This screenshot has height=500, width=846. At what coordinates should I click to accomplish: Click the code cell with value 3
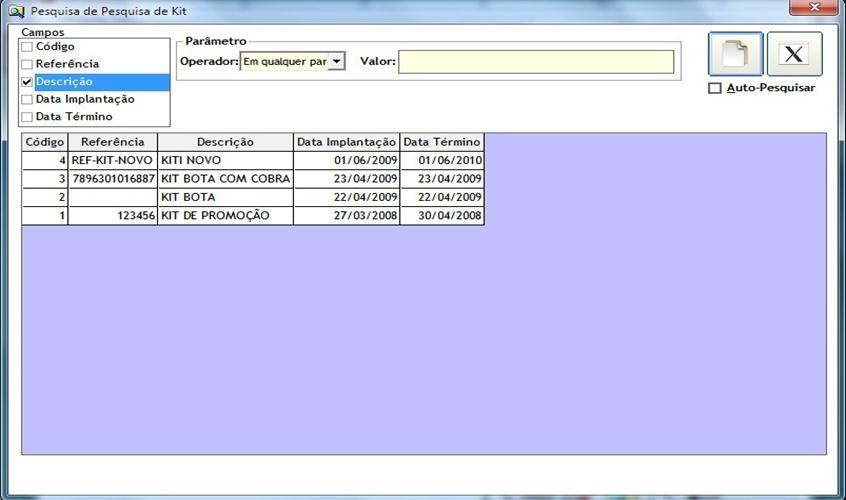[x=45, y=179]
